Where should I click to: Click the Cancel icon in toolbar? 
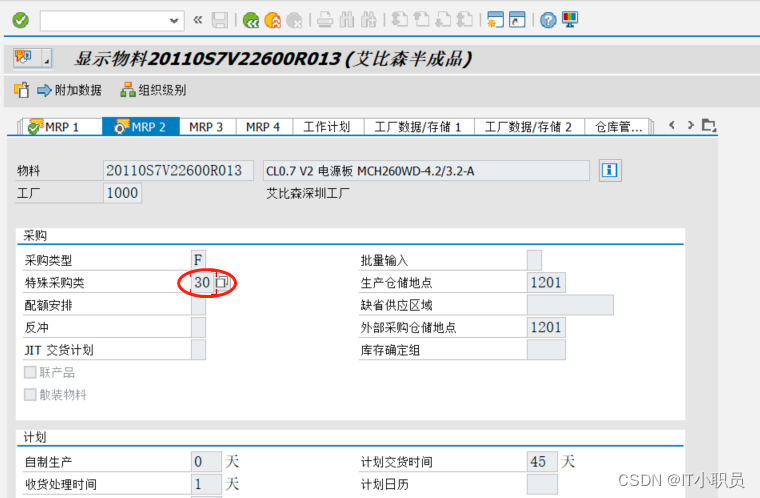[294, 20]
